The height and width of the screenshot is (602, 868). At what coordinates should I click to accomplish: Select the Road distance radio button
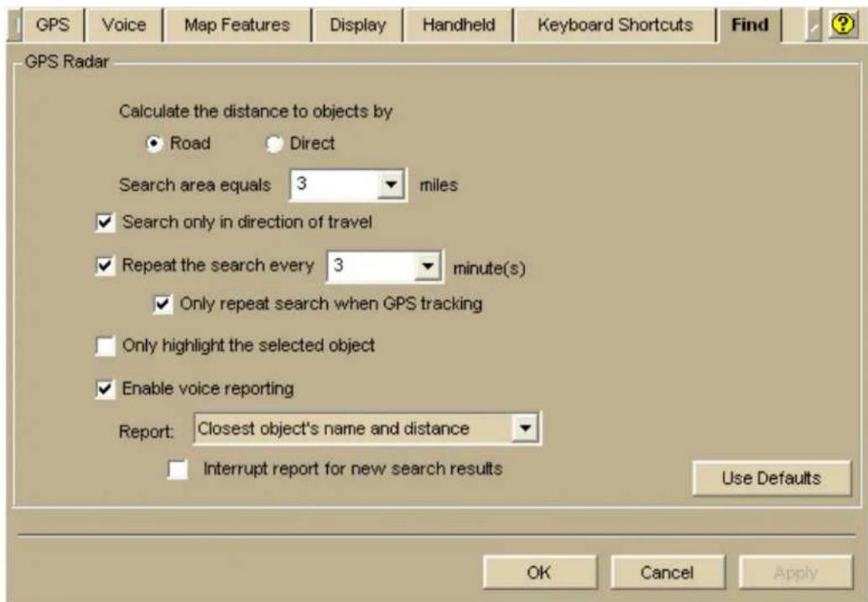[154, 144]
